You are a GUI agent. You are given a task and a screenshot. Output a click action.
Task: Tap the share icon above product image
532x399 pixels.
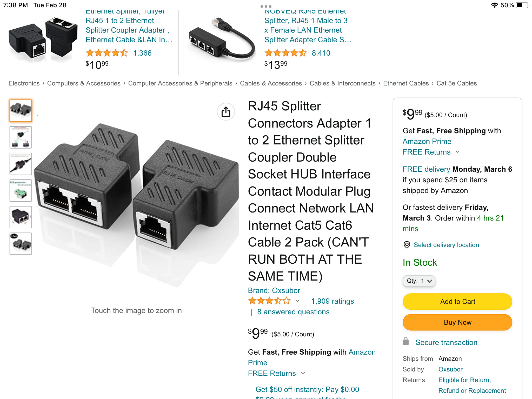(x=226, y=112)
